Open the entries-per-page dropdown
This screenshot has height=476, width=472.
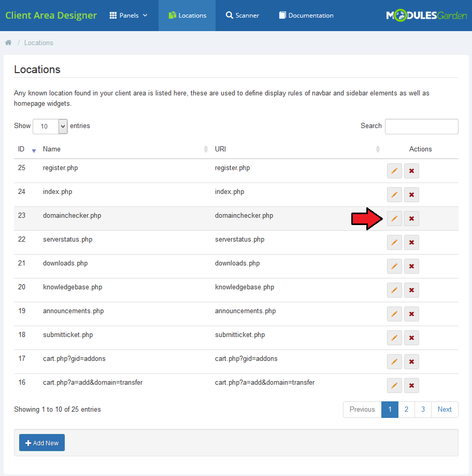[x=50, y=127]
